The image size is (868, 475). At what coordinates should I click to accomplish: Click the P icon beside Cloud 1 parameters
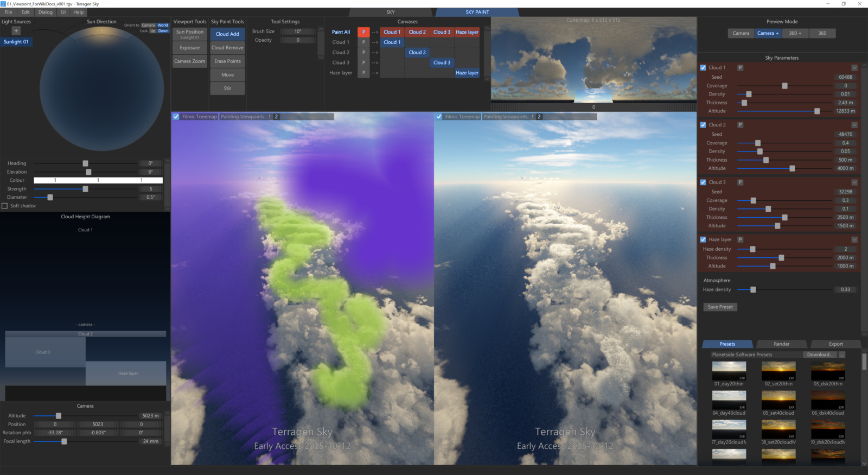coord(740,68)
